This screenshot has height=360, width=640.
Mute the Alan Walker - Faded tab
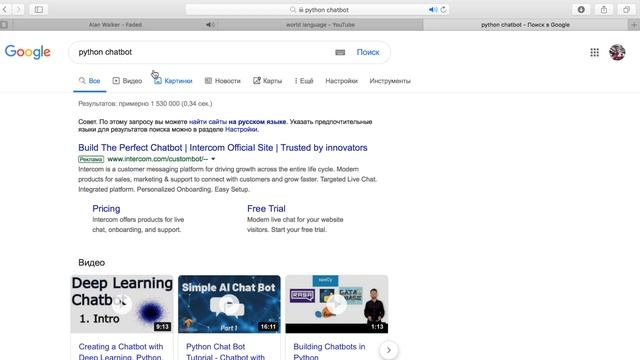[210, 25]
